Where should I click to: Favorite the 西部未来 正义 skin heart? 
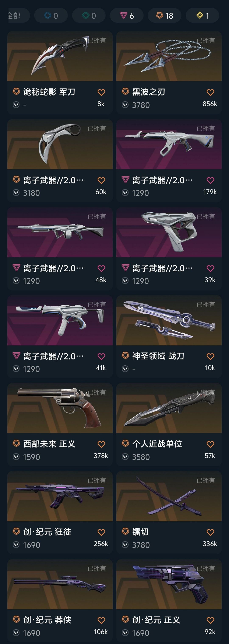pyautogui.click(x=101, y=445)
